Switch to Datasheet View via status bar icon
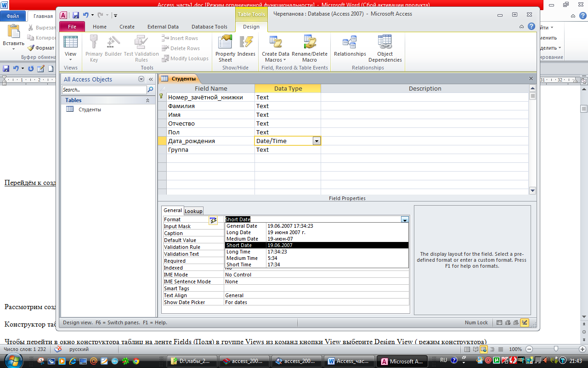588x368 pixels. click(500, 322)
